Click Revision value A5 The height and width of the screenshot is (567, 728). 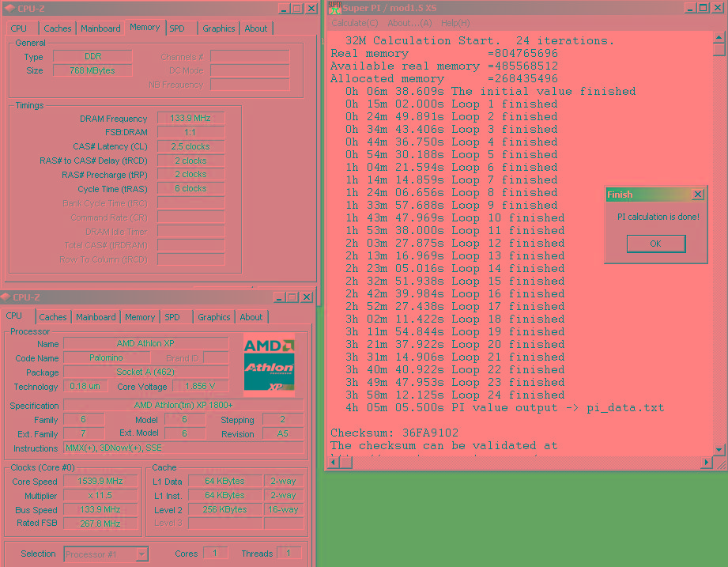click(283, 433)
